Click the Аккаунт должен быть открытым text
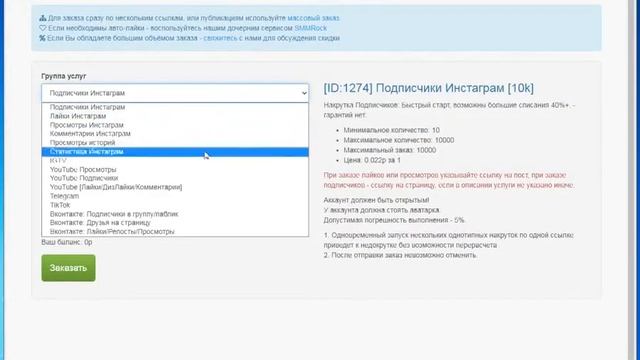The width and height of the screenshot is (640, 360). [x=376, y=200]
